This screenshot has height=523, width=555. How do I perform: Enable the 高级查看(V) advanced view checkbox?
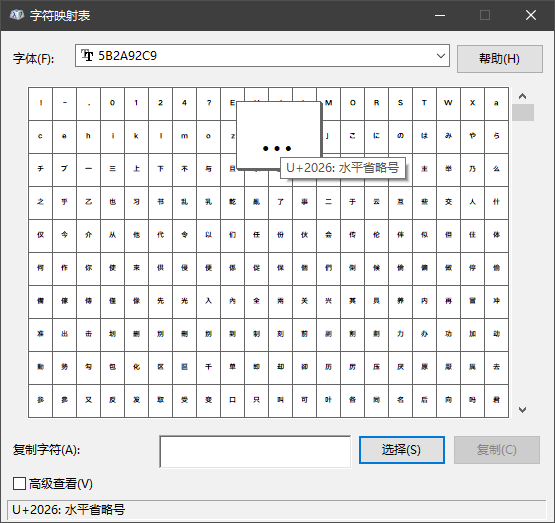click(19, 483)
